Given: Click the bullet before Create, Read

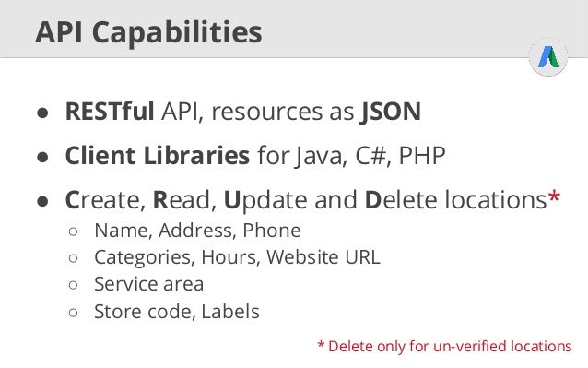Looking at the screenshot, I should coord(42,201).
